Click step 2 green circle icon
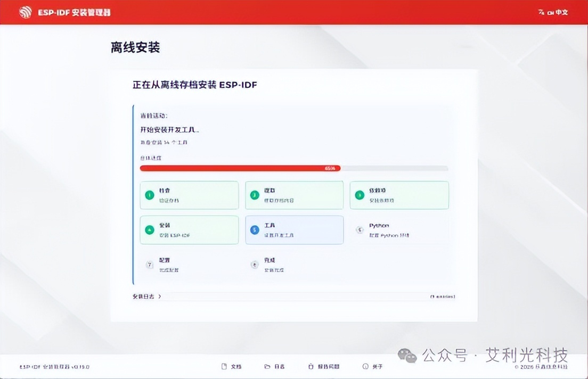The image size is (588, 379). pyautogui.click(x=255, y=195)
